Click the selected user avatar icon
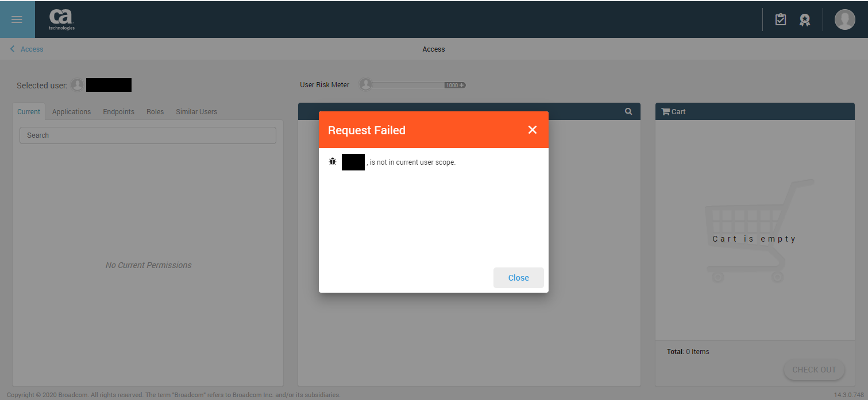This screenshot has width=868, height=400. click(x=78, y=85)
